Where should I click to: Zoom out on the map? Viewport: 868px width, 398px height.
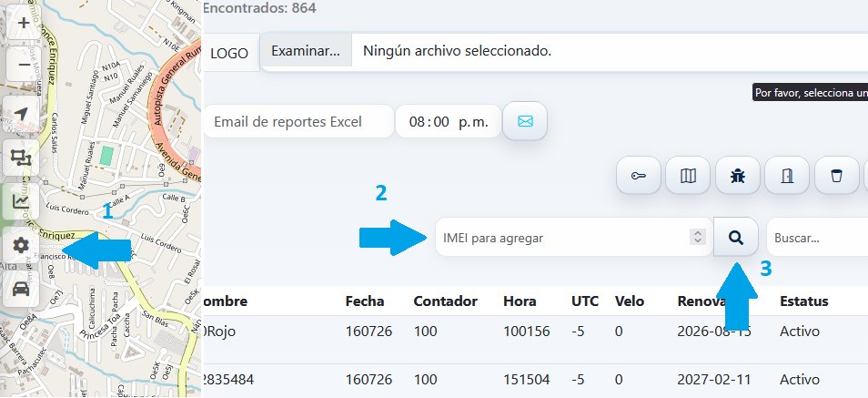(24, 65)
